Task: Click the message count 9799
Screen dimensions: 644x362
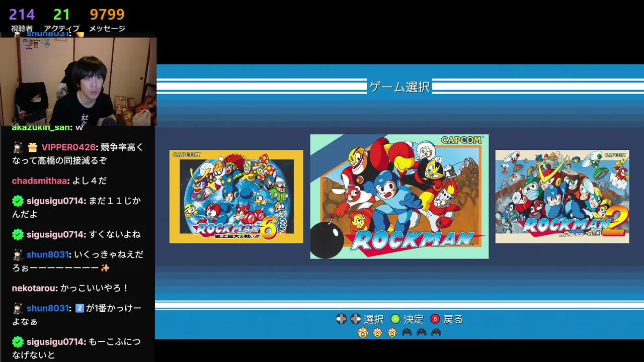Action: 107,14
